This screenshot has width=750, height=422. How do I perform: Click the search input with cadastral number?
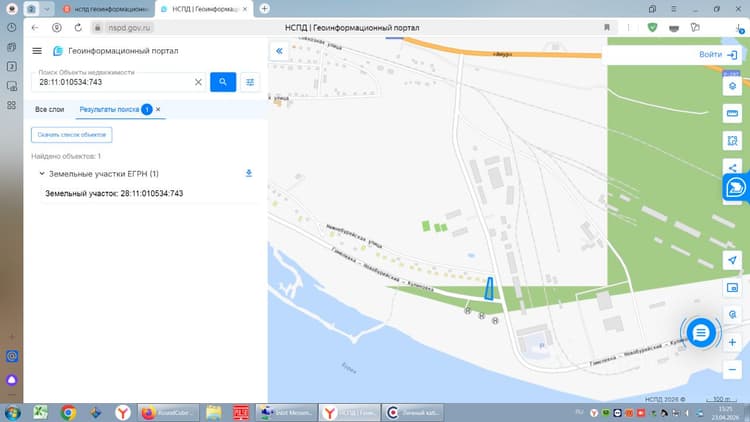(114, 82)
